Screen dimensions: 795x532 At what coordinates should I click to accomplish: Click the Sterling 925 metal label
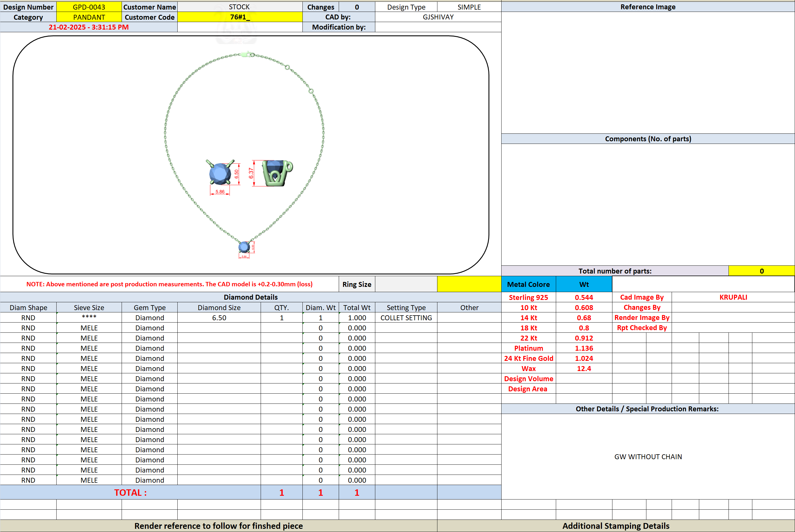529,297
